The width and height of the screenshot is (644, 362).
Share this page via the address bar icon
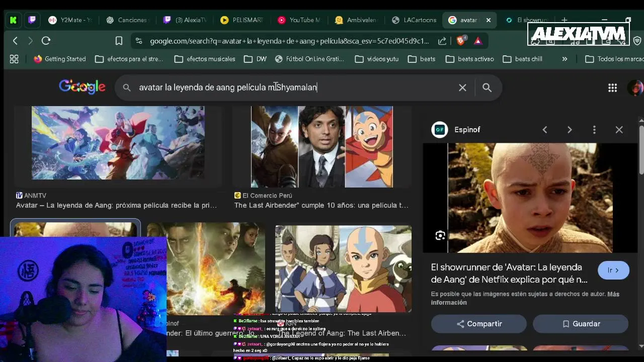pos(442,41)
